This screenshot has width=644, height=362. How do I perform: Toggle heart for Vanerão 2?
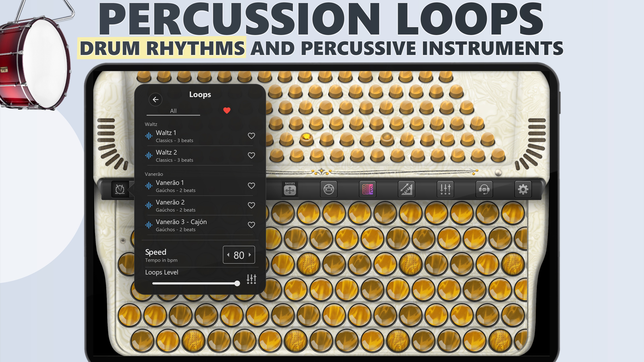[x=251, y=205]
